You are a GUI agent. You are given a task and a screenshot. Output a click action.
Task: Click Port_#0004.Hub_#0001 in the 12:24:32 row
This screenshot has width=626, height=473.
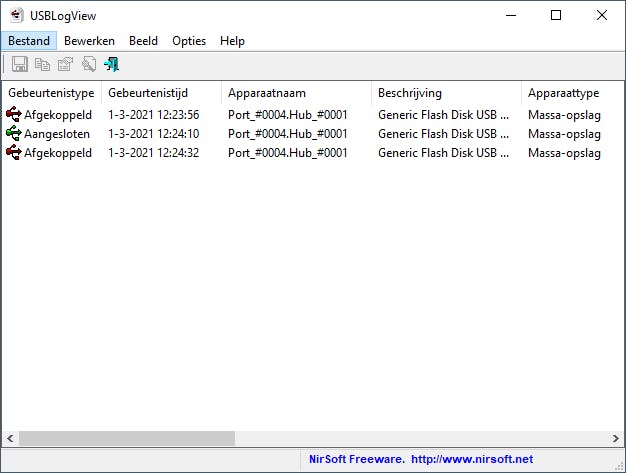click(x=287, y=153)
